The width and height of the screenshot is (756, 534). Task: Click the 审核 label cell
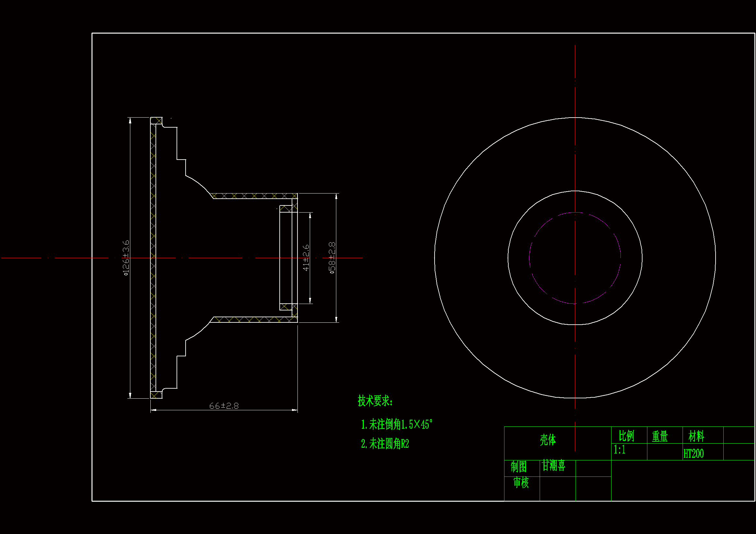tap(521, 483)
